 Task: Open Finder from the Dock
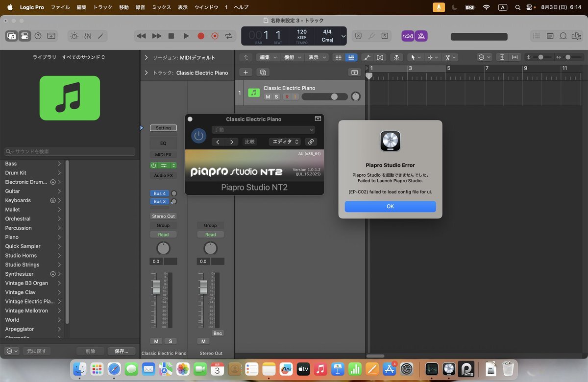pyautogui.click(x=79, y=369)
